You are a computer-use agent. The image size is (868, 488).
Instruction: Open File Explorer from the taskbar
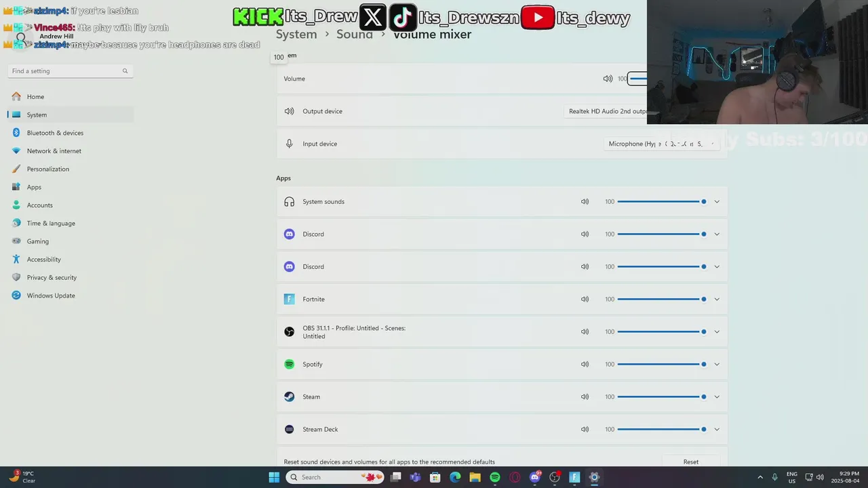coord(475,477)
